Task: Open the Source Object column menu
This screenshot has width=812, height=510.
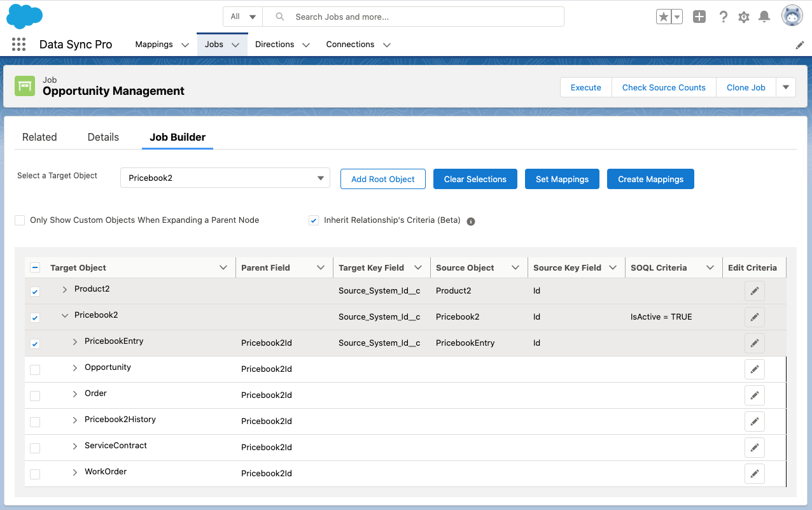Action: pyautogui.click(x=515, y=268)
